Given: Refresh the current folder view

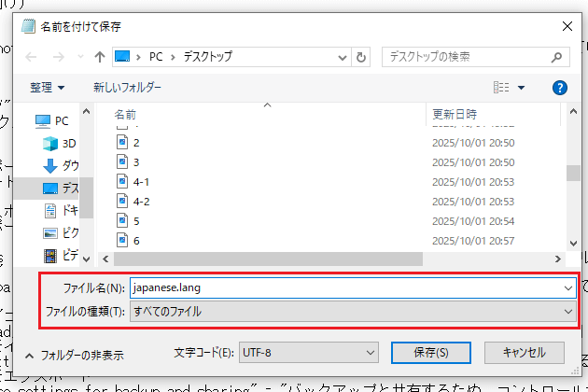Looking at the screenshot, I should tap(360, 56).
